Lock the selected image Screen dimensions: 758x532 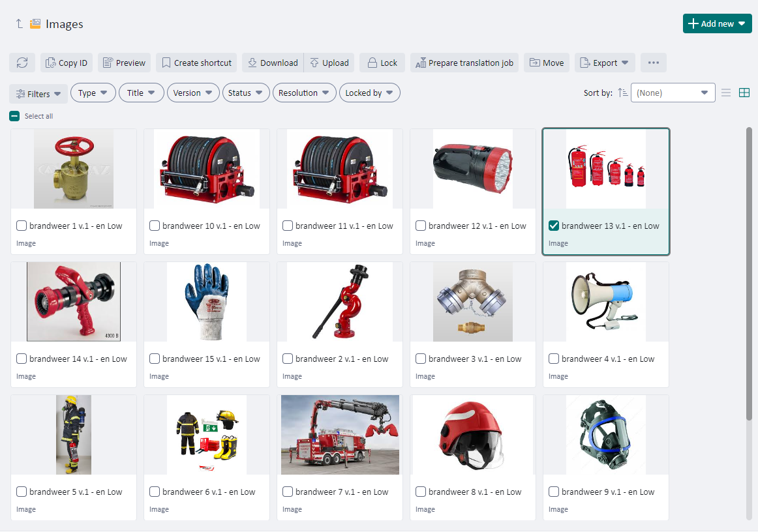coord(382,63)
